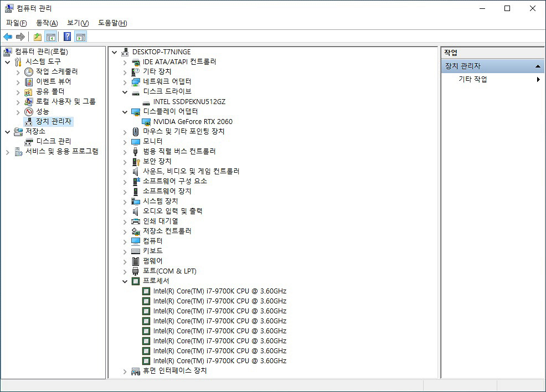Select 작업 스케줄러 clock icon
This screenshot has width=546, height=392.
(29, 72)
